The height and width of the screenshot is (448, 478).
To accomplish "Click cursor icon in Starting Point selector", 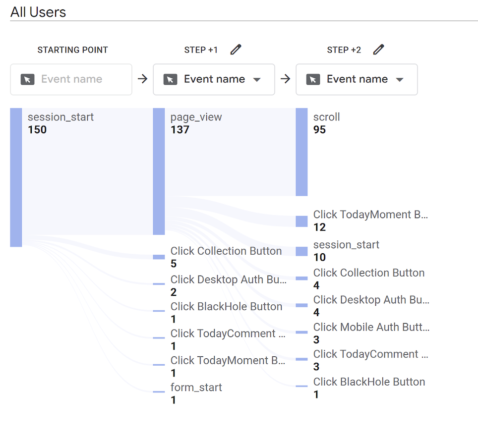I will pos(28,79).
